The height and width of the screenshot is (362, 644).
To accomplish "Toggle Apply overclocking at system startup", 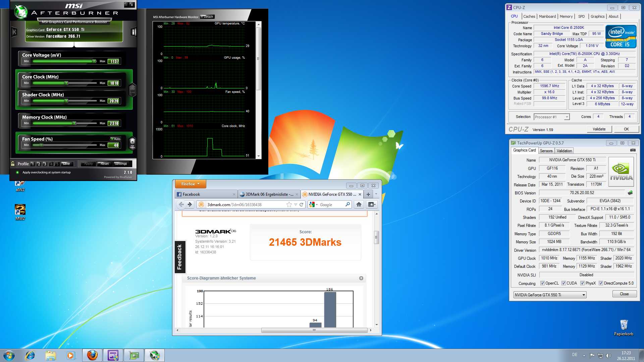I will [x=17, y=172].
